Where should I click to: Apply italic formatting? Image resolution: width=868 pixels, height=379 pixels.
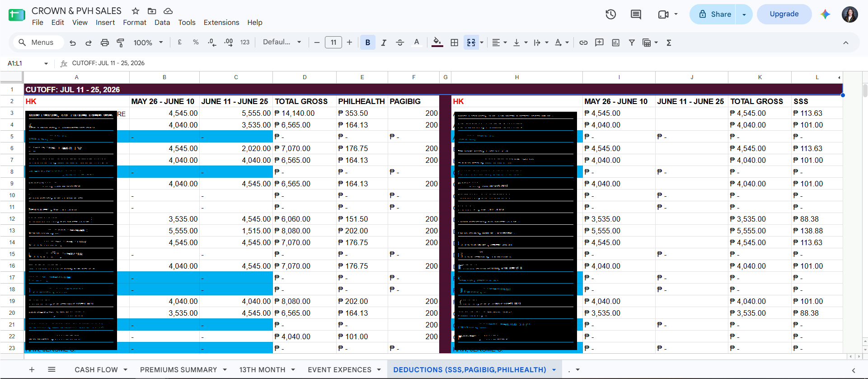click(384, 43)
